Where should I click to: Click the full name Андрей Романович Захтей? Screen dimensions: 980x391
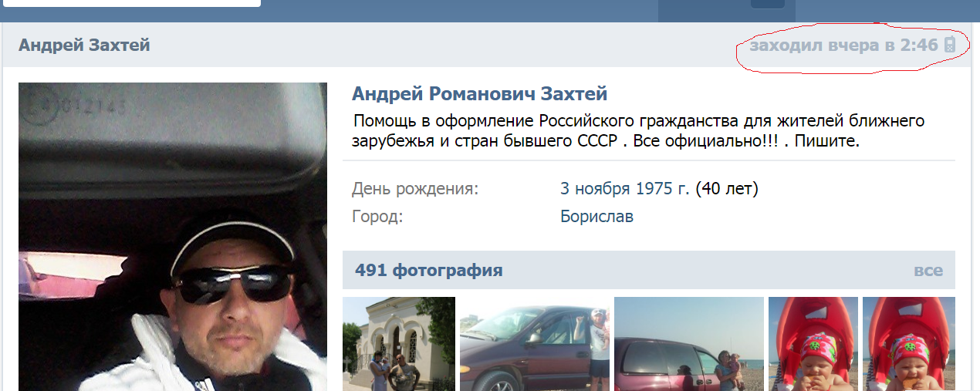pos(480,94)
